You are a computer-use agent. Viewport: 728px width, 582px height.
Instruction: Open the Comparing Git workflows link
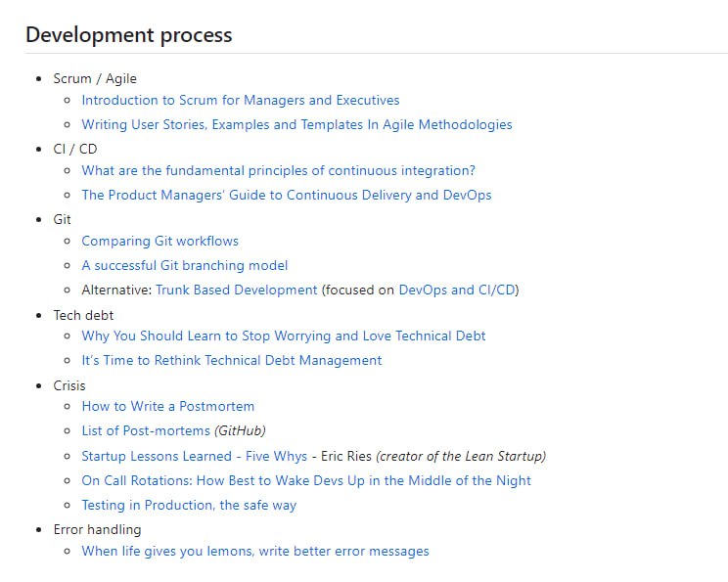(159, 241)
